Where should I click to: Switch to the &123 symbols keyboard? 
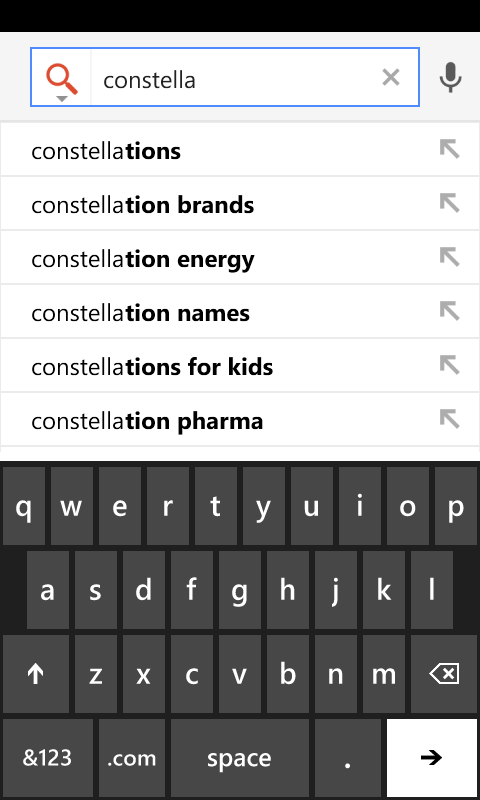tap(48, 758)
